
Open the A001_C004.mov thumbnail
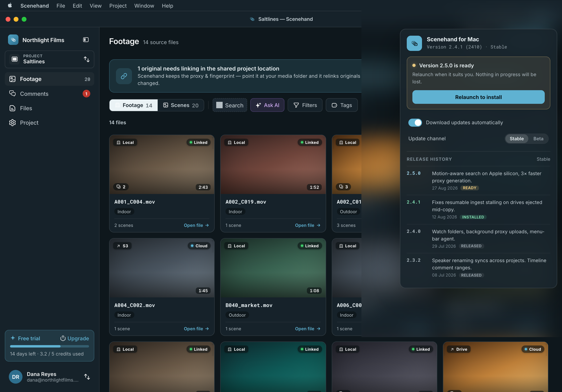tap(162, 164)
